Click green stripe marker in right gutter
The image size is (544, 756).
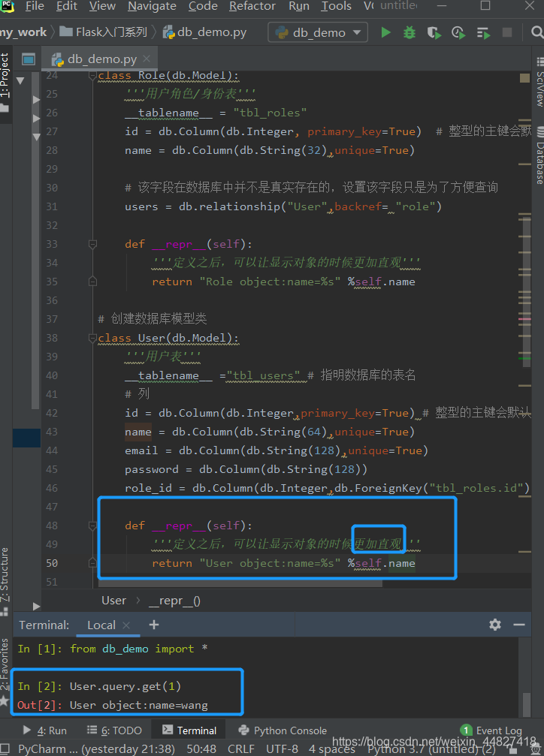[x=524, y=358]
